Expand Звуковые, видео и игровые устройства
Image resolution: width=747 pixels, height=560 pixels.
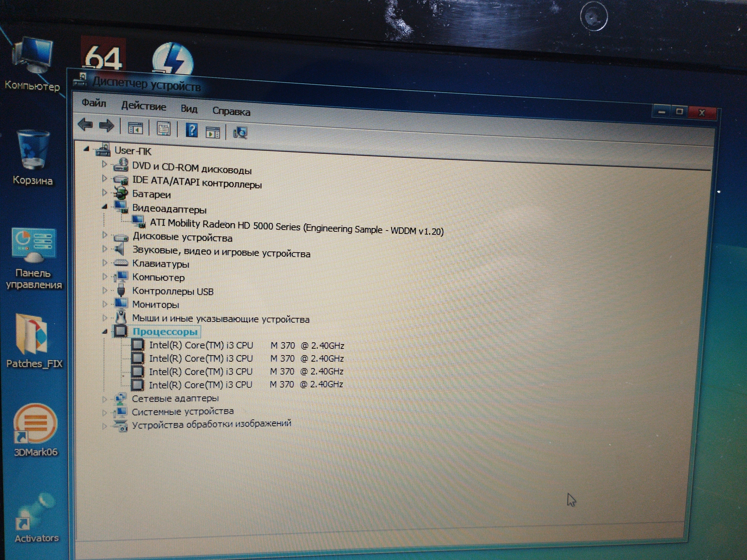(104, 249)
